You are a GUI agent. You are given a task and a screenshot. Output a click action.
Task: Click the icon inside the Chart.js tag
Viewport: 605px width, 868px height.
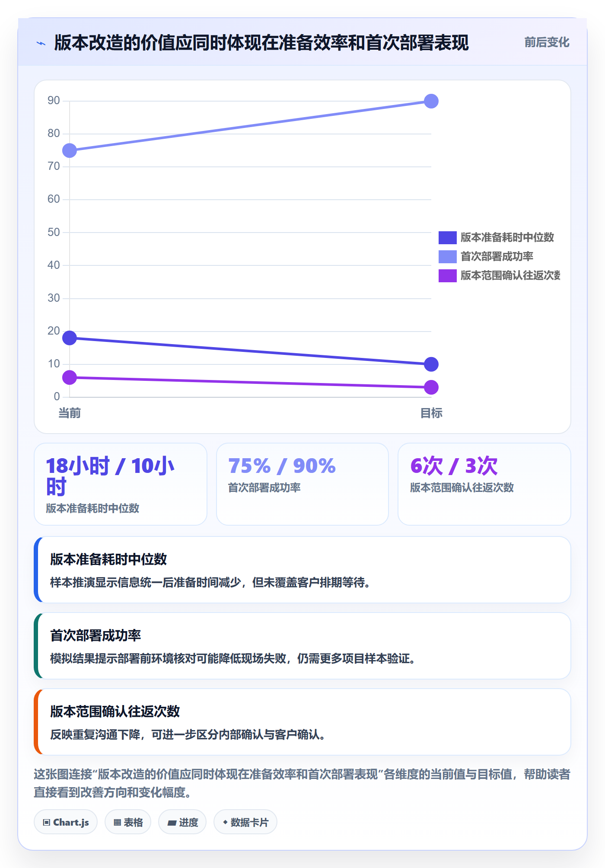[x=47, y=822]
